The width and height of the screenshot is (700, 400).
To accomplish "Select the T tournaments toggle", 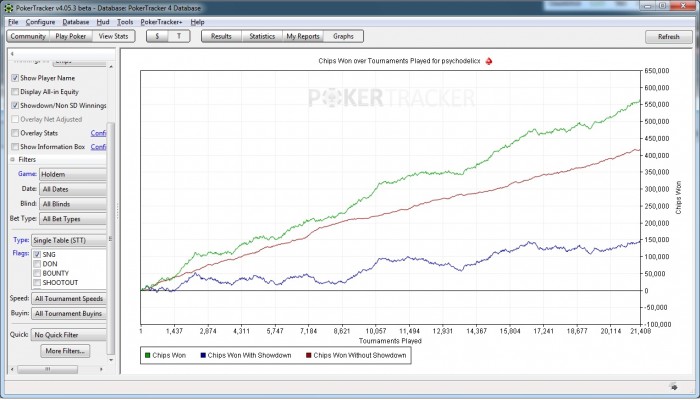I will click(179, 37).
